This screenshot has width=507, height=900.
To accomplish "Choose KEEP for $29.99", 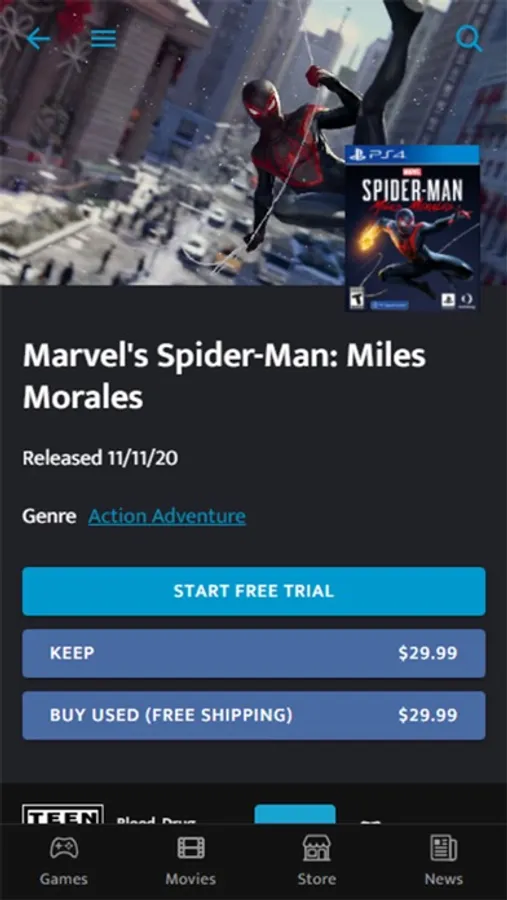I will pos(254,653).
